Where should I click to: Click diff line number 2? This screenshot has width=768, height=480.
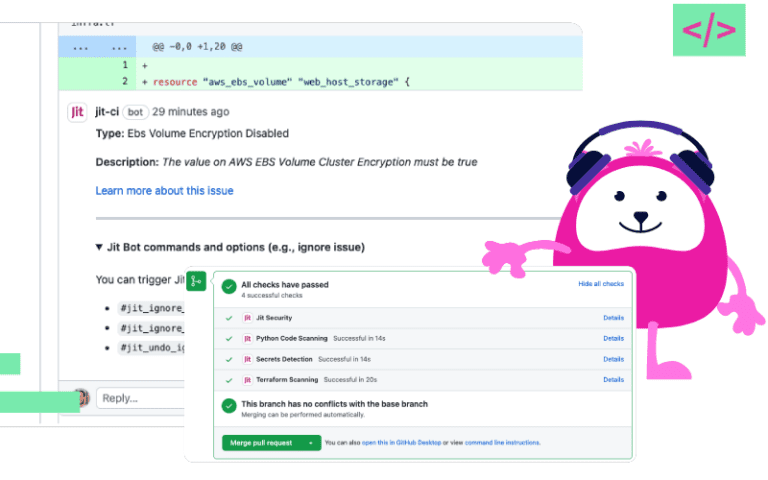(x=125, y=81)
